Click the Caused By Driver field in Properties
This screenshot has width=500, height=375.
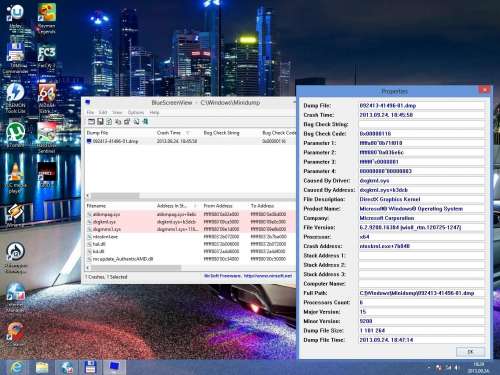point(421,181)
